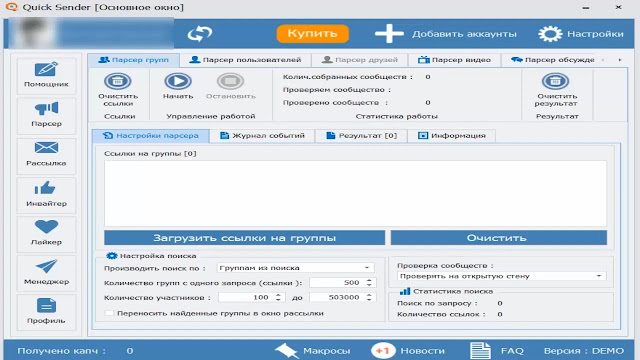Click Колич.собранных сообществ statistic text

(x=348, y=77)
